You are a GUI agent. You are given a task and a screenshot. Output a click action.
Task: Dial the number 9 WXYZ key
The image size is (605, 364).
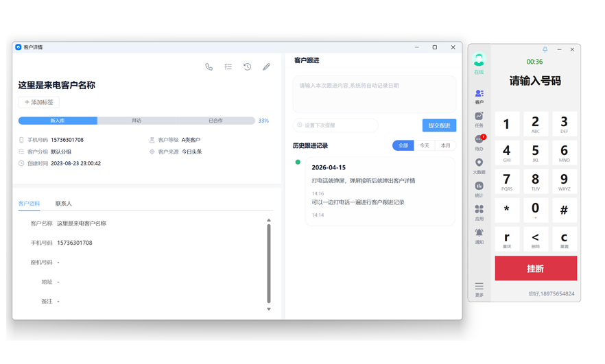click(565, 182)
